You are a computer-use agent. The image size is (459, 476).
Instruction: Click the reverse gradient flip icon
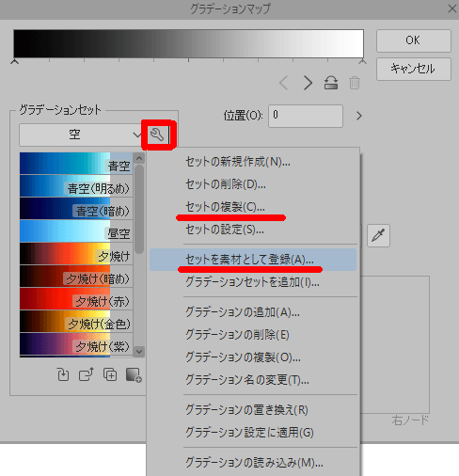coord(331,83)
